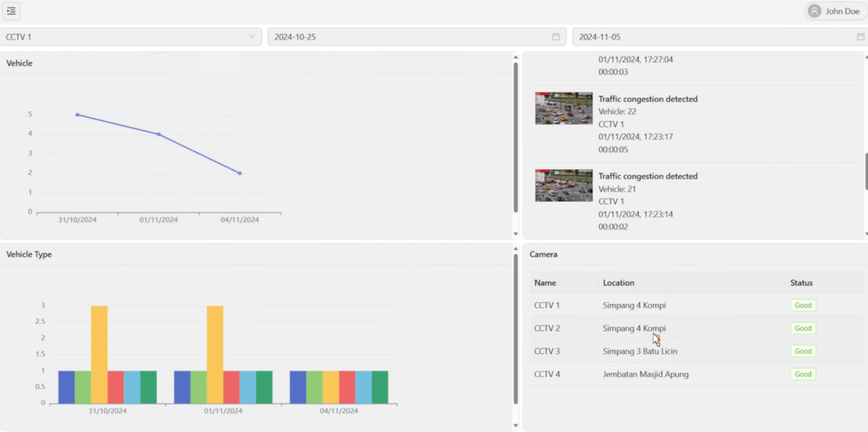The height and width of the screenshot is (432, 868).
Task: Click Good status badge for CCTV 2
Action: point(802,328)
